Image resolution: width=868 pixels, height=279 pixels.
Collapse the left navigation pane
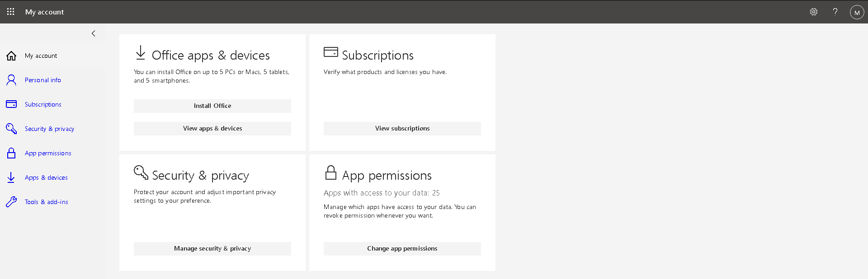click(94, 33)
